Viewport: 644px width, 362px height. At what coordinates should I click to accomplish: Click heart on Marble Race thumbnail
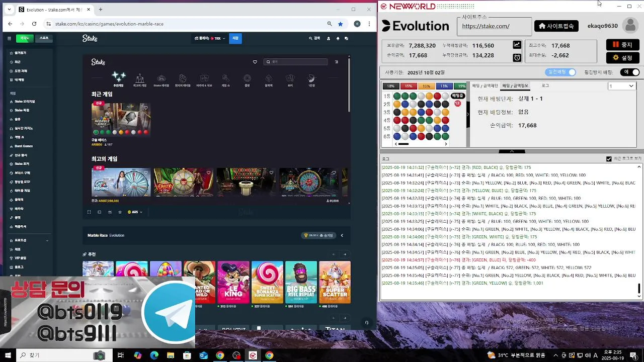pos(146,108)
